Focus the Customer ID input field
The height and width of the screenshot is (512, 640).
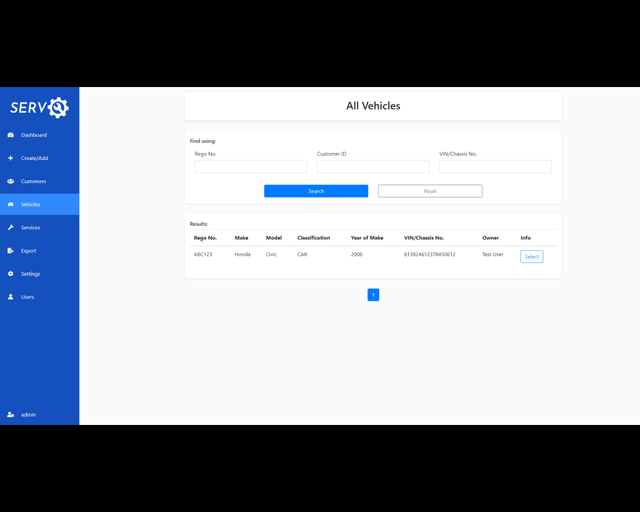pos(372,167)
